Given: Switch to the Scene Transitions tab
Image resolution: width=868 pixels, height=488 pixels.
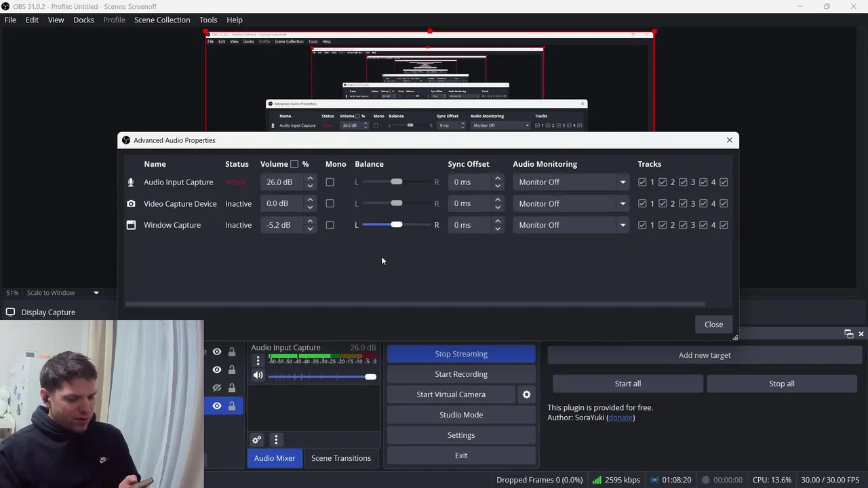Looking at the screenshot, I should (x=341, y=458).
